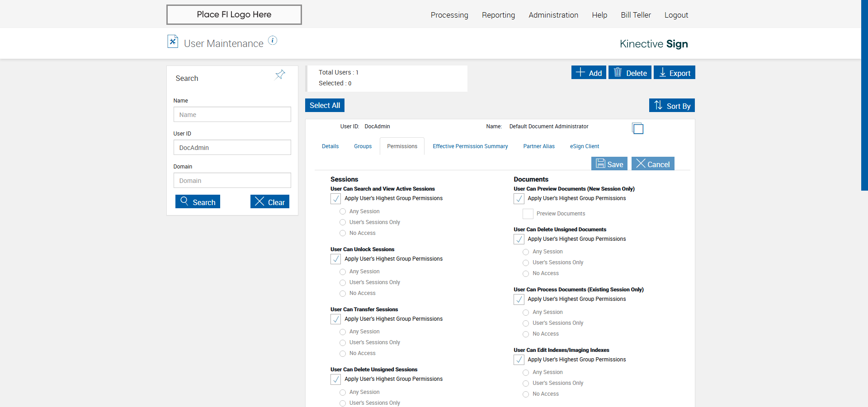The height and width of the screenshot is (407, 868).
Task: Cancel the permission edits
Action: (653, 164)
